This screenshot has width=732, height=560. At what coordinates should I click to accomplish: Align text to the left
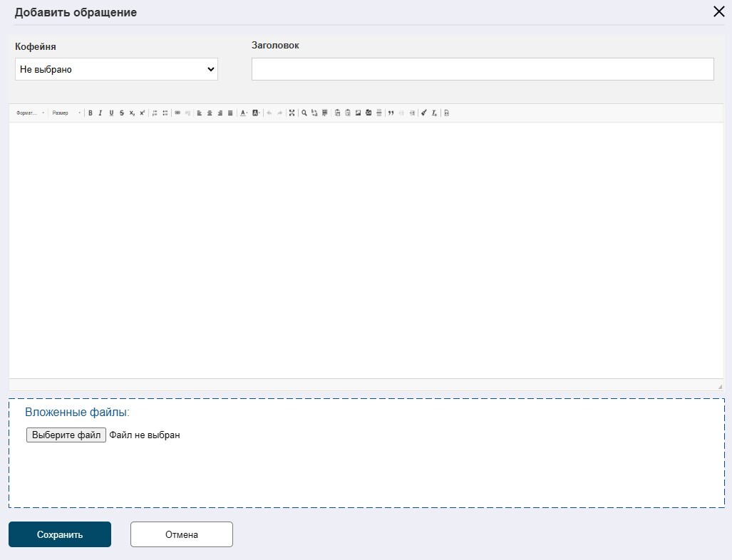(x=200, y=113)
